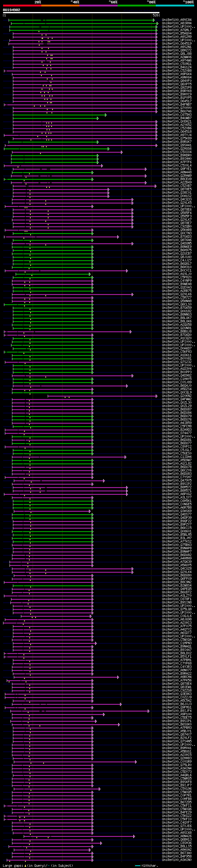Select hit UniRef100_Q9FYE1

click(177, 169)
